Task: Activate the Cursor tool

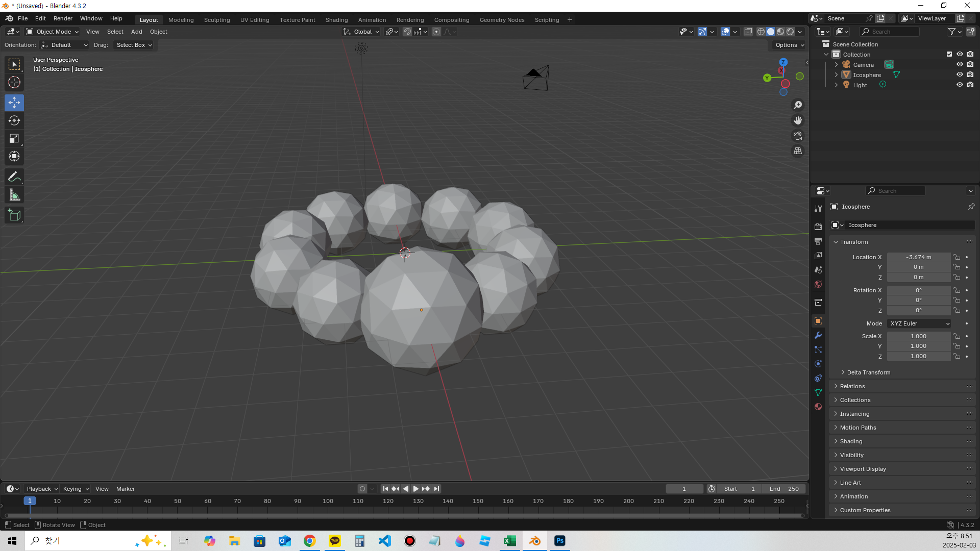Action: pos(14,82)
